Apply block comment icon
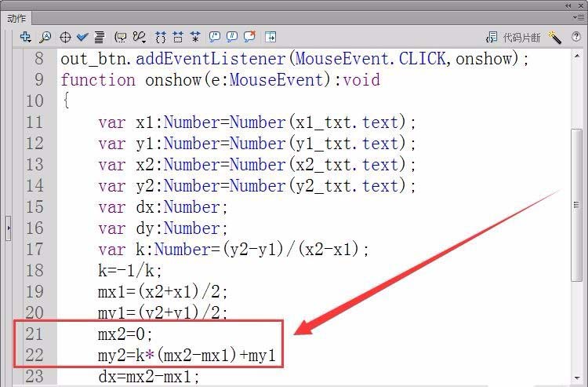The image size is (588, 387). [x=215, y=37]
